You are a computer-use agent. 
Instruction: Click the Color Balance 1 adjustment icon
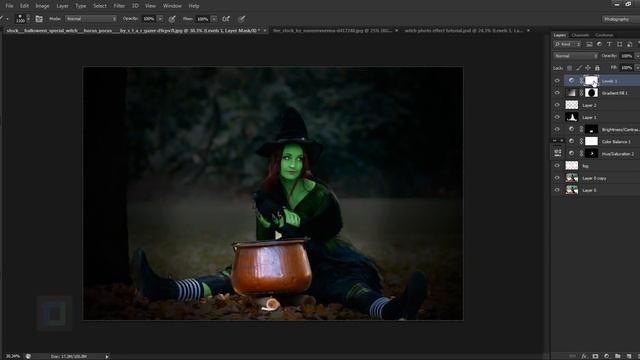[x=571, y=142]
